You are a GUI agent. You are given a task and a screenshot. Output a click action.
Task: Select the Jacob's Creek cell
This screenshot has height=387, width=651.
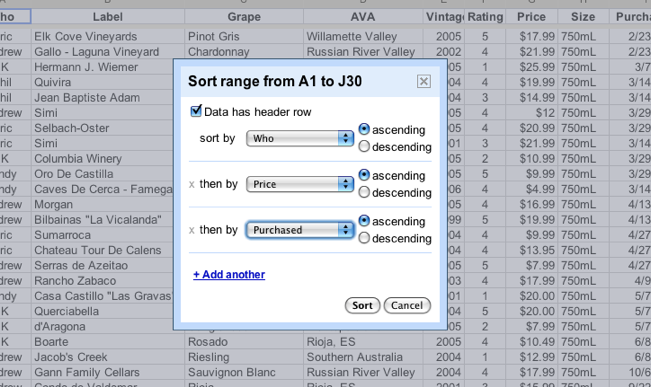(x=108, y=357)
